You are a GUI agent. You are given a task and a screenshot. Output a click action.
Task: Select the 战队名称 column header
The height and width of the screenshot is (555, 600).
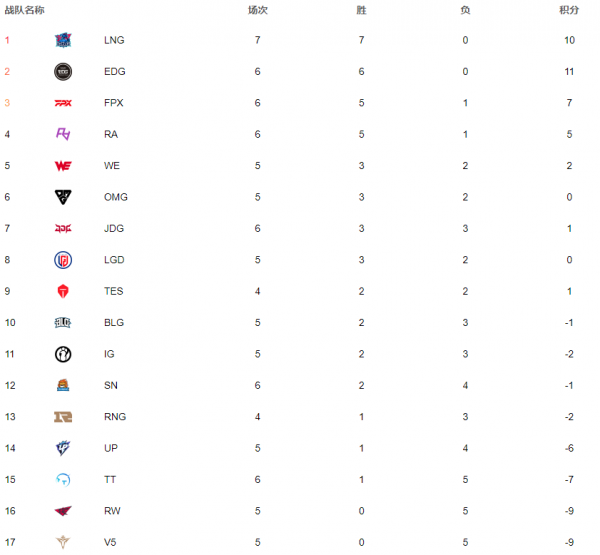point(24,10)
